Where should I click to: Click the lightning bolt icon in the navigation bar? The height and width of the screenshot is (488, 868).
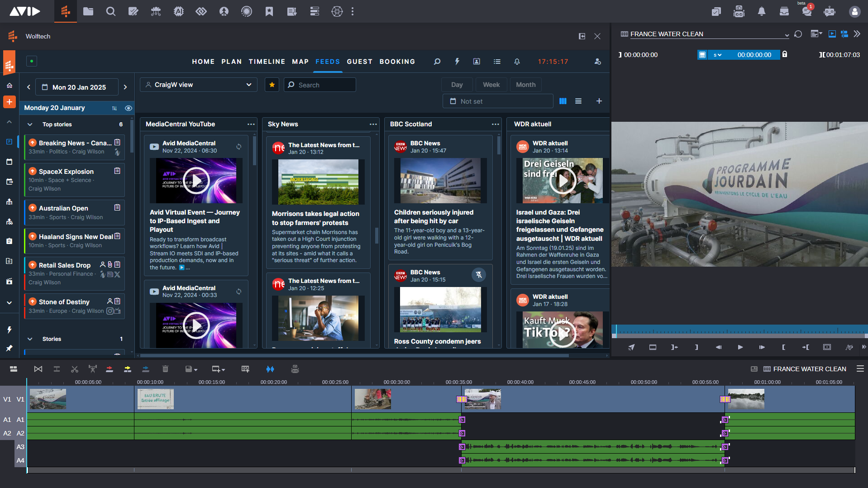457,62
